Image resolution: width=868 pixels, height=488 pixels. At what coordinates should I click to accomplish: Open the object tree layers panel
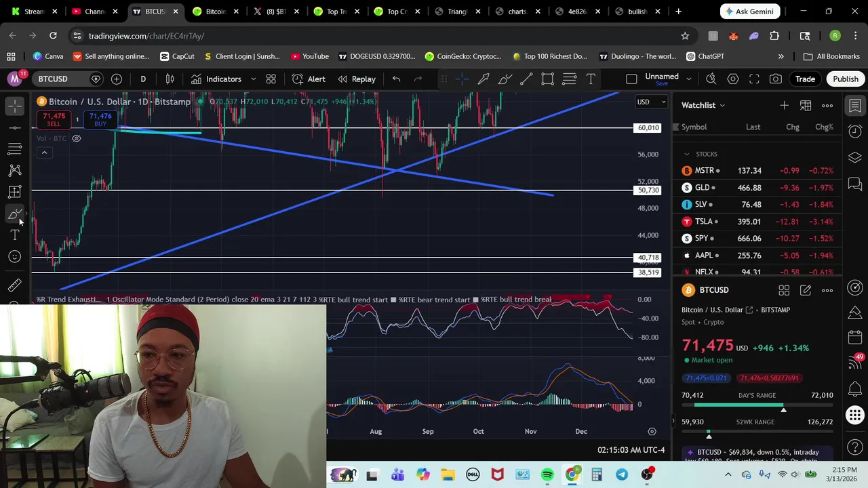855,157
